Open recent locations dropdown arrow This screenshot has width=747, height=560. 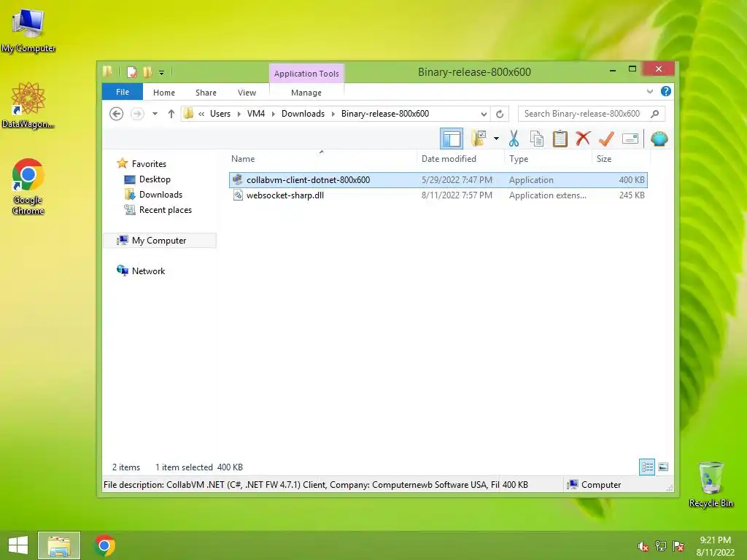tap(155, 114)
